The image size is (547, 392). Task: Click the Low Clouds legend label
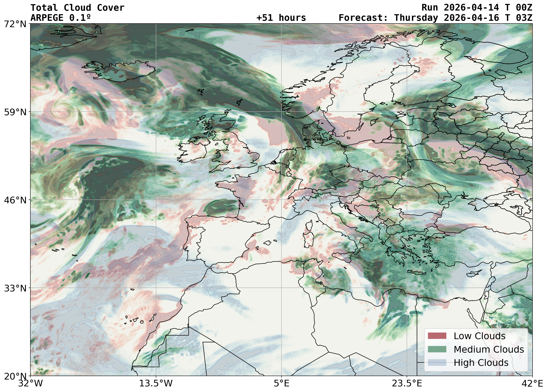(479, 336)
